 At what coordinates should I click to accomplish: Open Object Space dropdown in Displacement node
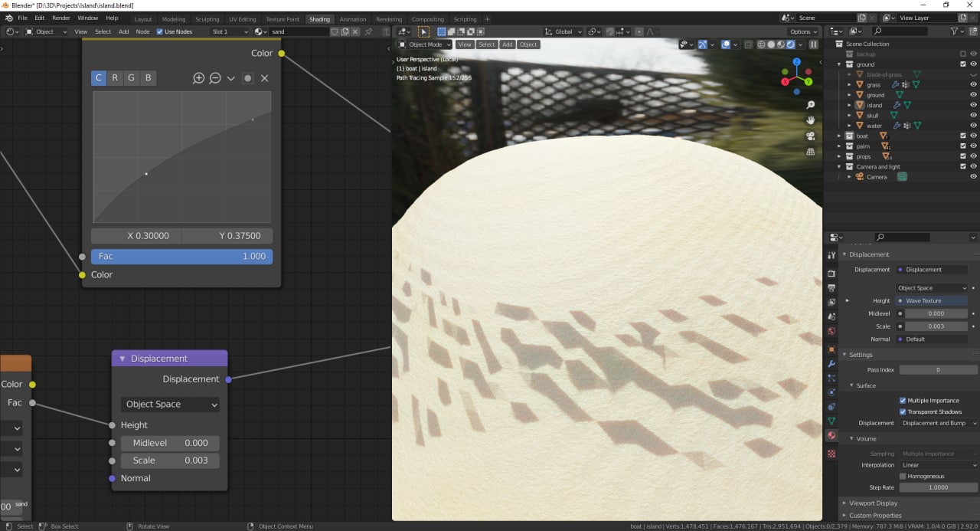(x=170, y=404)
